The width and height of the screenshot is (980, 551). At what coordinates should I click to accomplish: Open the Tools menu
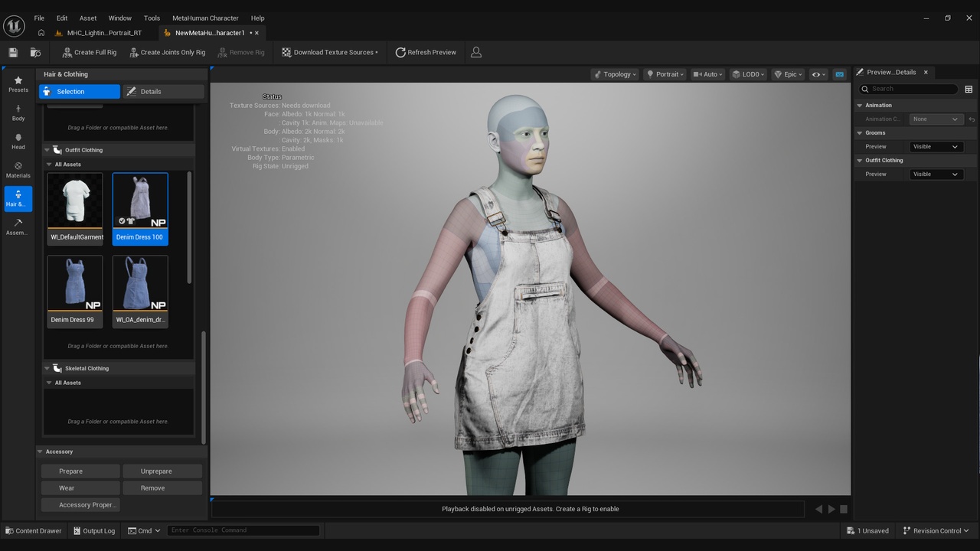pos(152,18)
